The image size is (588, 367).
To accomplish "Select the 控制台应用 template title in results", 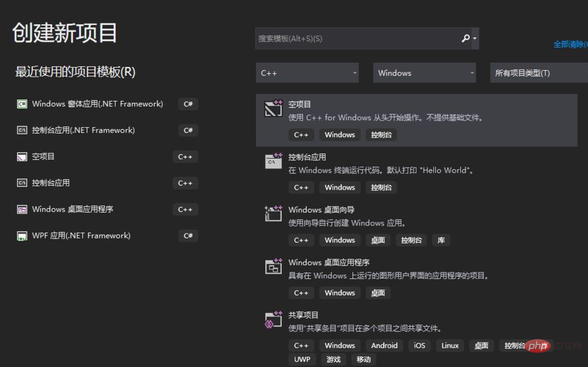I will 307,157.
